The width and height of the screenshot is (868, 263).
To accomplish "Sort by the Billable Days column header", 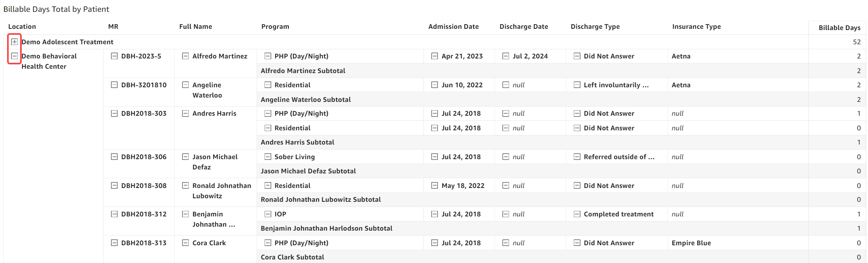I will click(x=839, y=28).
